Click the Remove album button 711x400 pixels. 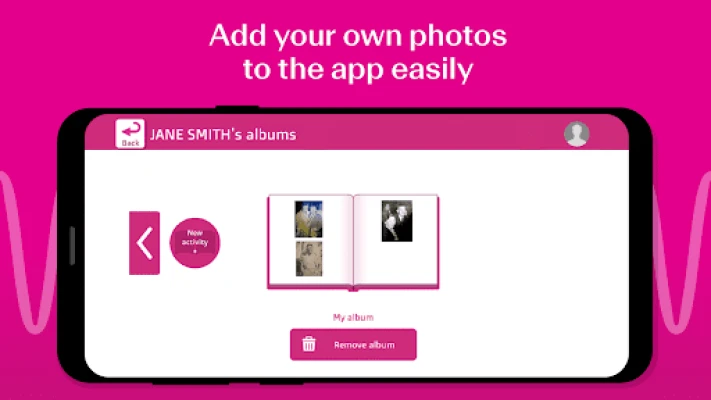coord(353,345)
